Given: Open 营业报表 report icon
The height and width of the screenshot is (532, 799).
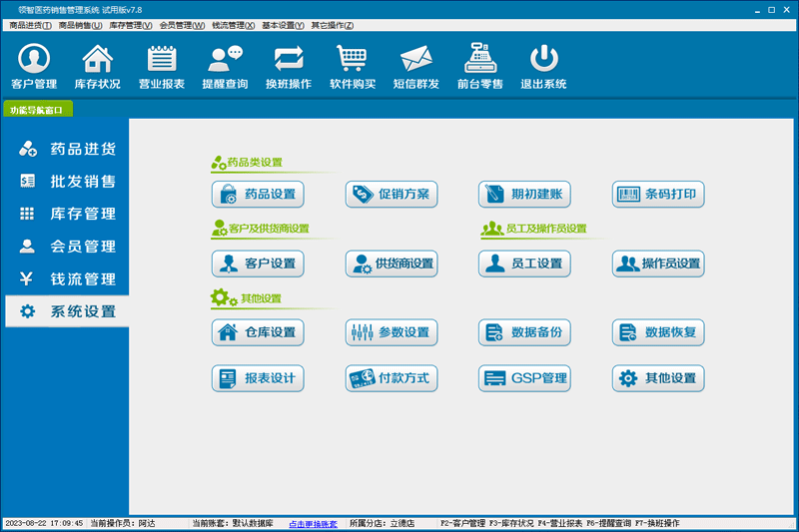Looking at the screenshot, I should (x=162, y=66).
